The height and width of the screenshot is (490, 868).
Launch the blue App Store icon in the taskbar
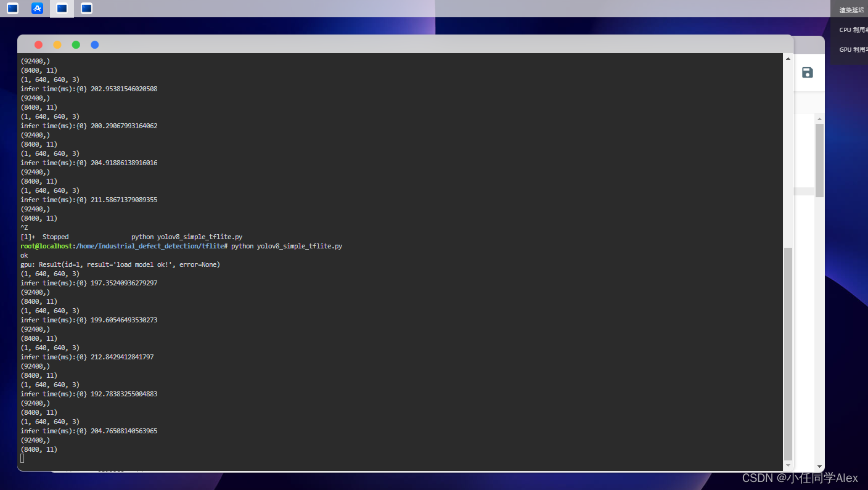point(37,9)
